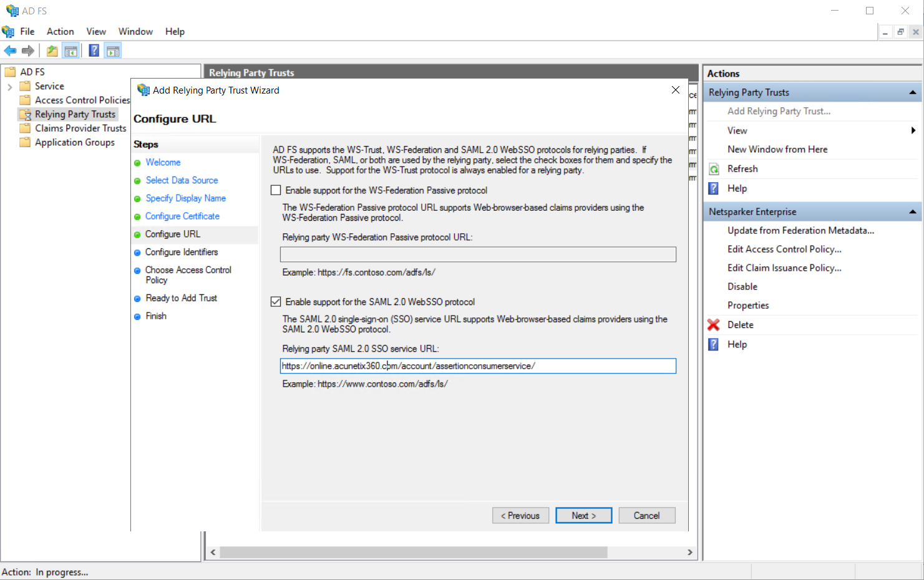Open the File menu
924x580 pixels.
(x=27, y=31)
